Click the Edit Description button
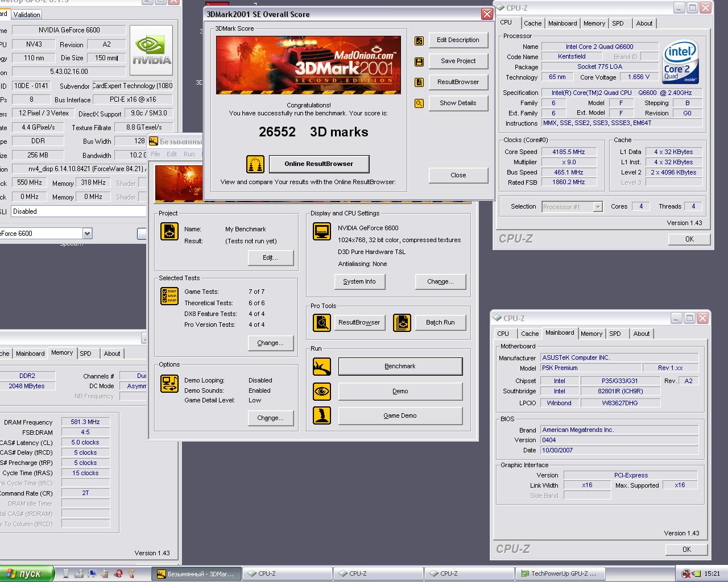Viewport: 728px width, 582px height. [x=458, y=40]
